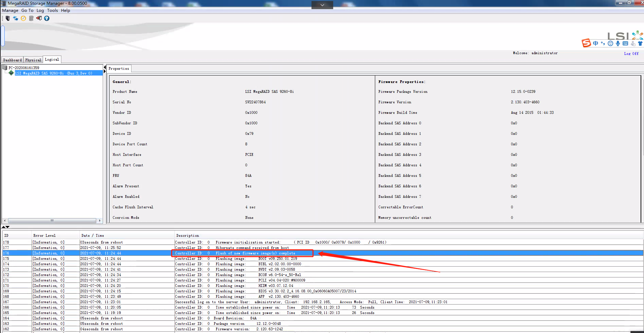Sort log by Date / Time column header
The width and height of the screenshot is (644, 333).
pyautogui.click(x=127, y=235)
